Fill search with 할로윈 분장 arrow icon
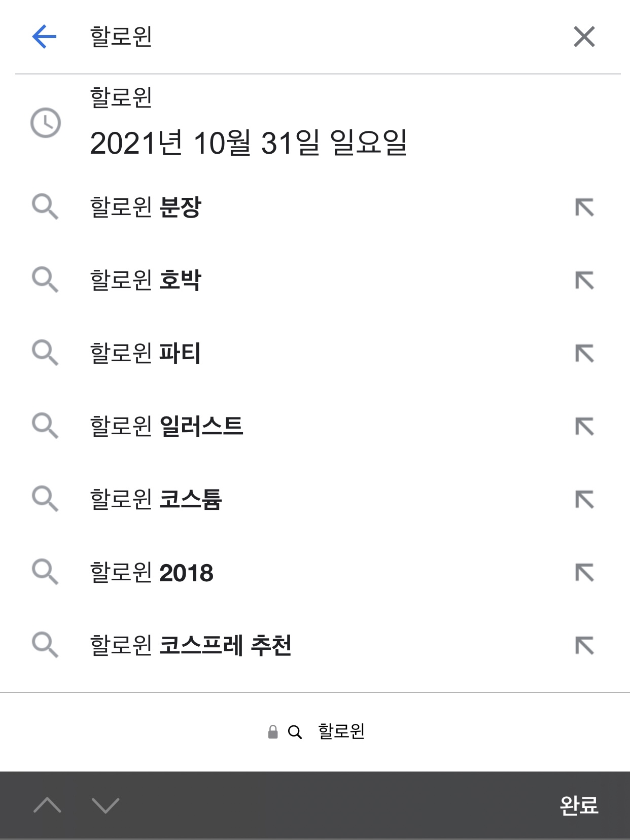The width and height of the screenshot is (630, 840). (x=584, y=207)
